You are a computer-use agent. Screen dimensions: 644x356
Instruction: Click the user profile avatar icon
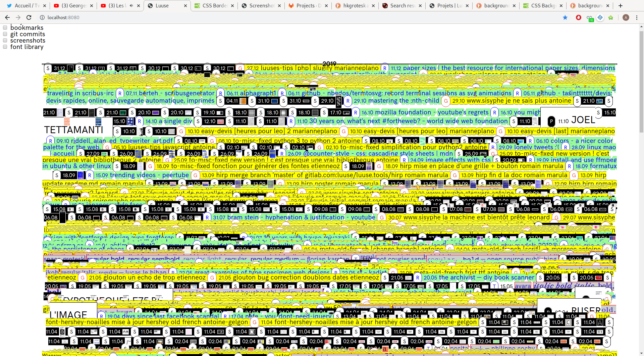626,17
